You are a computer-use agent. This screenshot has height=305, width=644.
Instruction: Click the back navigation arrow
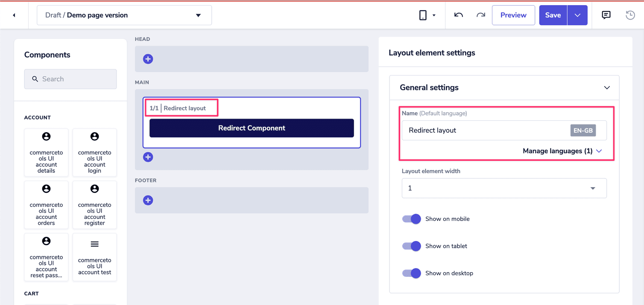(x=14, y=15)
